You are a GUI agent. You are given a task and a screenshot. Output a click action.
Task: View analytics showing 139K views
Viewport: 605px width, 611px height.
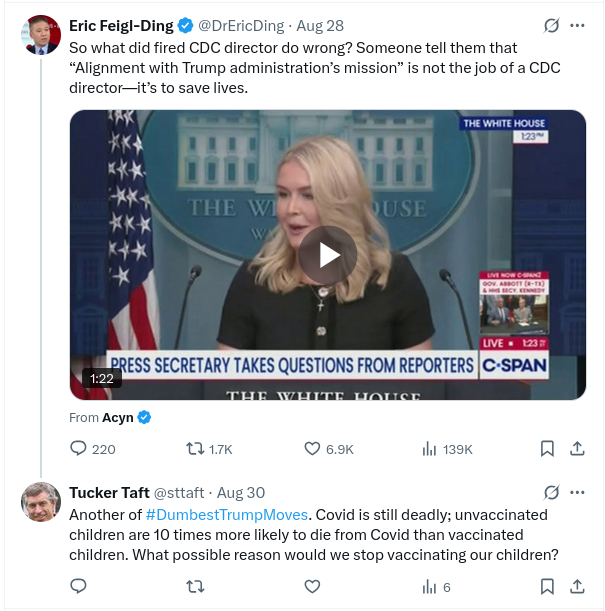coord(447,449)
